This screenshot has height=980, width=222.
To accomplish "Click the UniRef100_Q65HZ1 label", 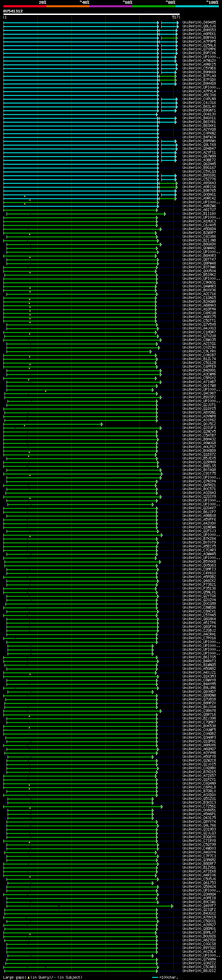I will point(199,485).
